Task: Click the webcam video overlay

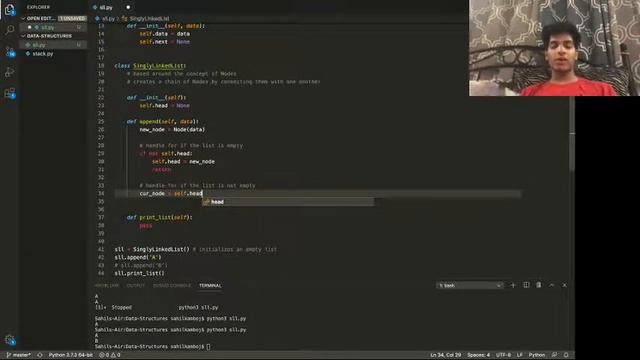Action: click(554, 48)
